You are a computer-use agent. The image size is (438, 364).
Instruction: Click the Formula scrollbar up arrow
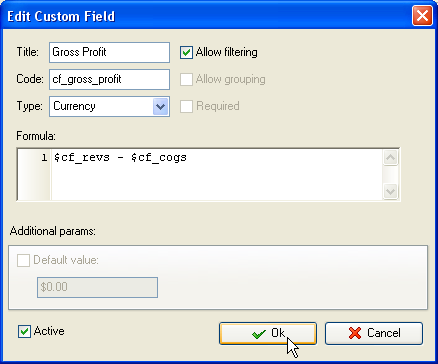390,157
